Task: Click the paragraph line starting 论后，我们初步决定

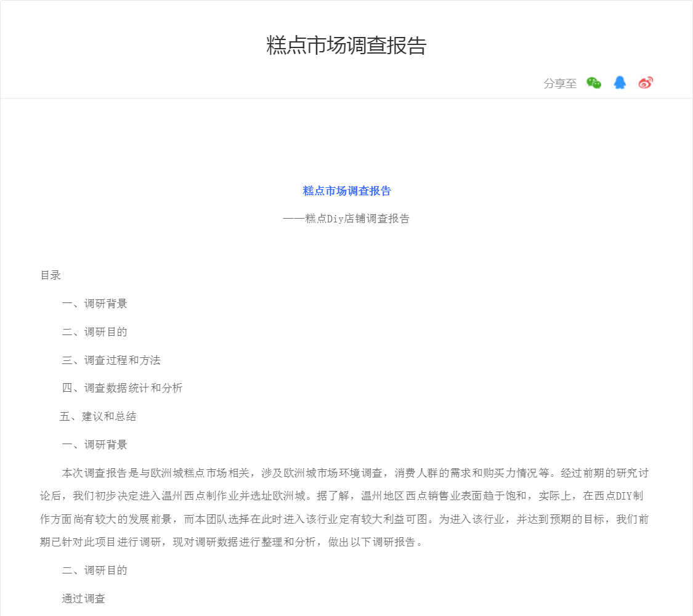Action: 342,496
